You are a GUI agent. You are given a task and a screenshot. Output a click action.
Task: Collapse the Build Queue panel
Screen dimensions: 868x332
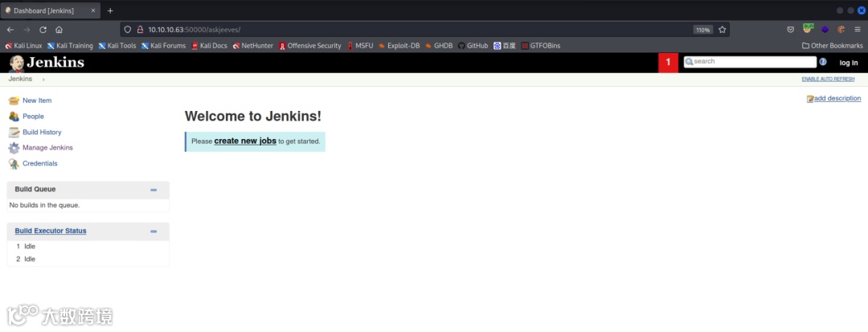(x=154, y=190)
